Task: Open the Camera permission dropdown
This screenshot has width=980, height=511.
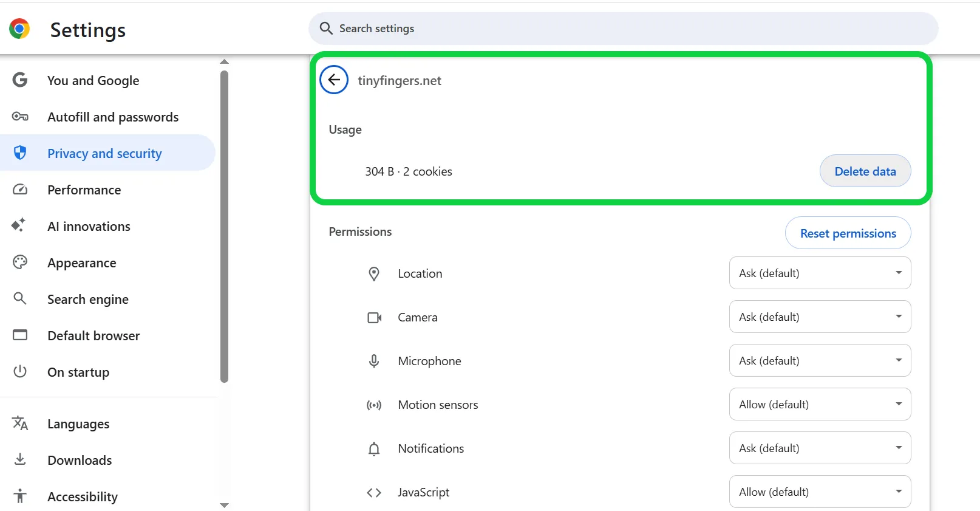Action: [820, 317]
